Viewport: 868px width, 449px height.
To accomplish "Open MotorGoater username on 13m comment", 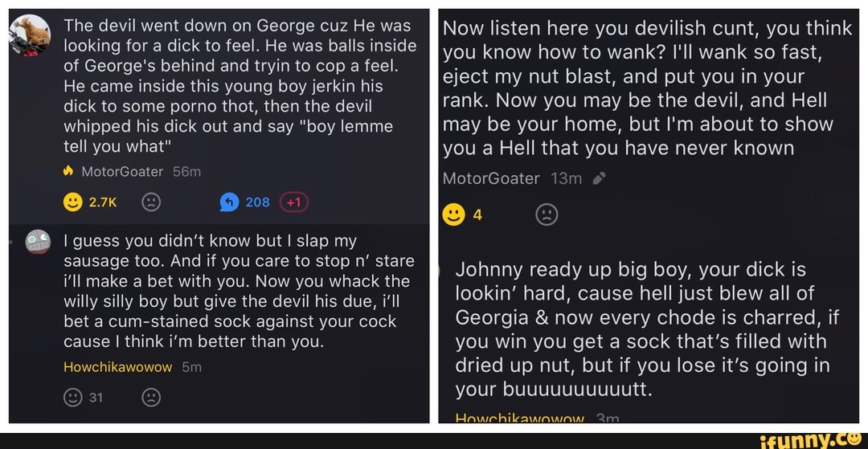I will [x=491, y=178].
